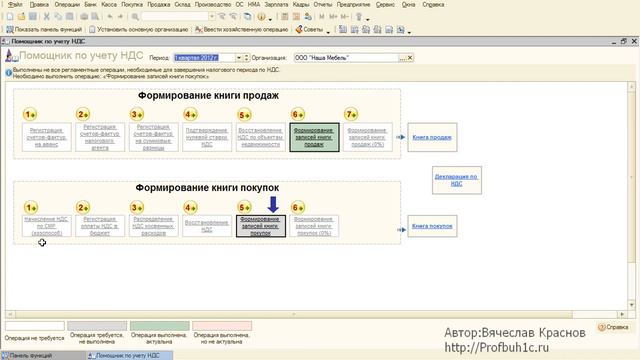Click Установить основную организацию button

(139, 29)
